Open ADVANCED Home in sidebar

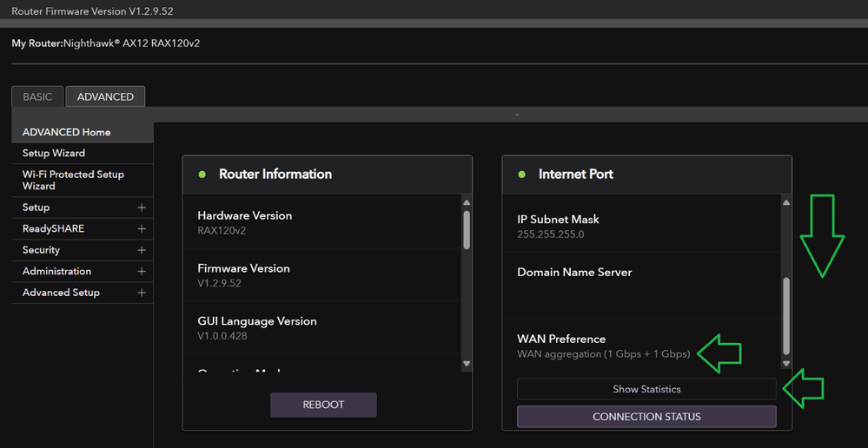[x=66, y=132]
